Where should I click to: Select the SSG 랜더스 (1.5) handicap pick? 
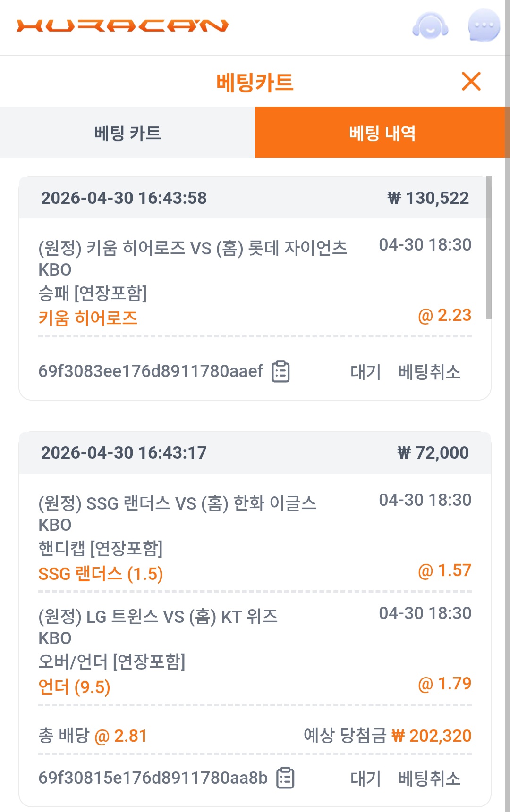pos(101,574)
